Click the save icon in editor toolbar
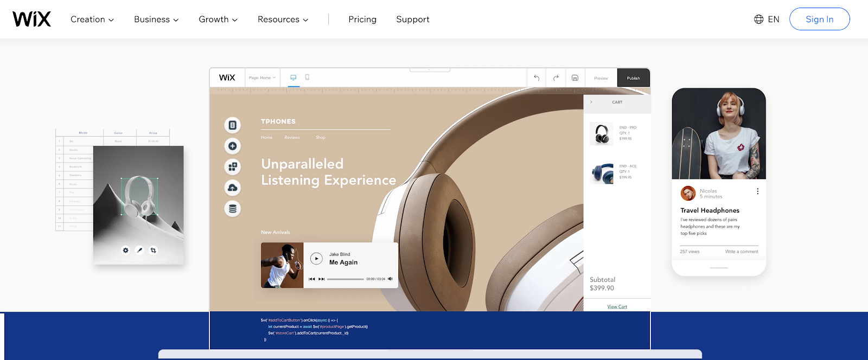This screenshot has width=868, height=360. pyautogui.click(x=575, y=78)
